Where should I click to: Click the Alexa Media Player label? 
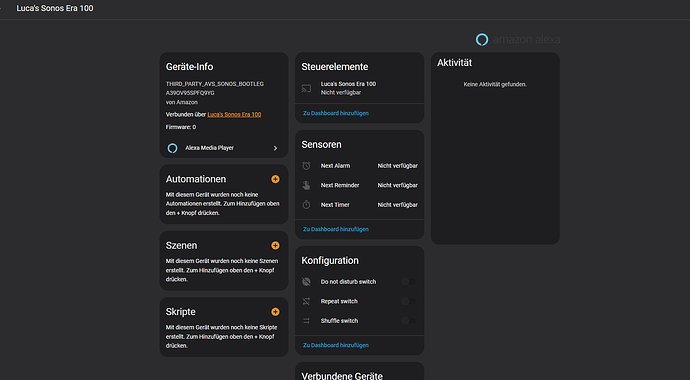209,148
